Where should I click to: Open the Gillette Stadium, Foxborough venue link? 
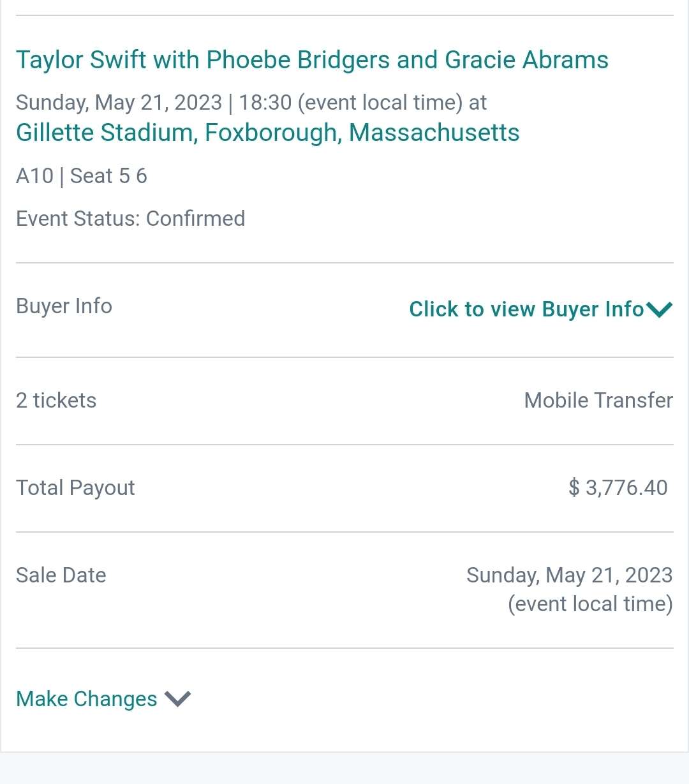pos(267,133)
